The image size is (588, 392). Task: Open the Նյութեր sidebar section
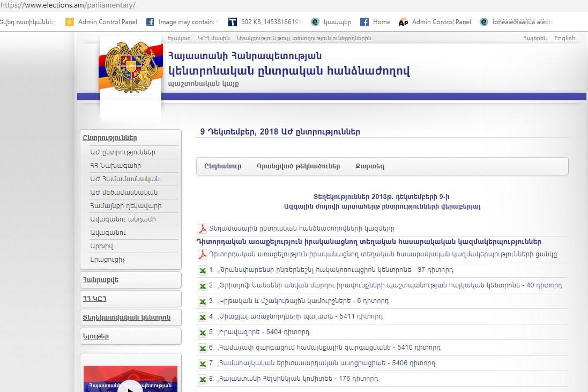coord(95,336)
